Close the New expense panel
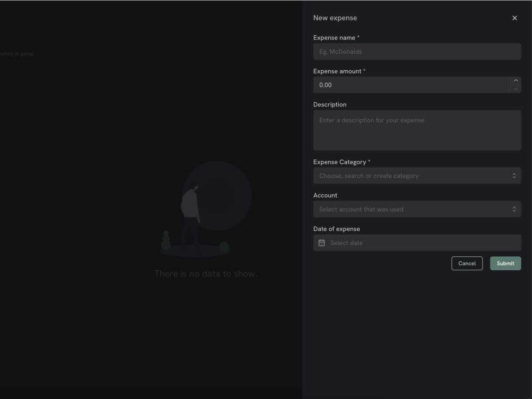The image size is (532, 399). (x=514, y=18)
